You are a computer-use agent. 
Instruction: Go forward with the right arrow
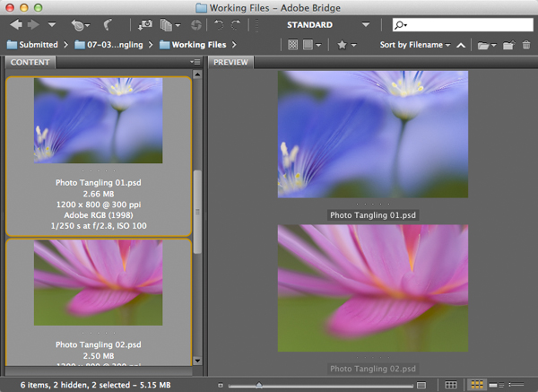33,25
